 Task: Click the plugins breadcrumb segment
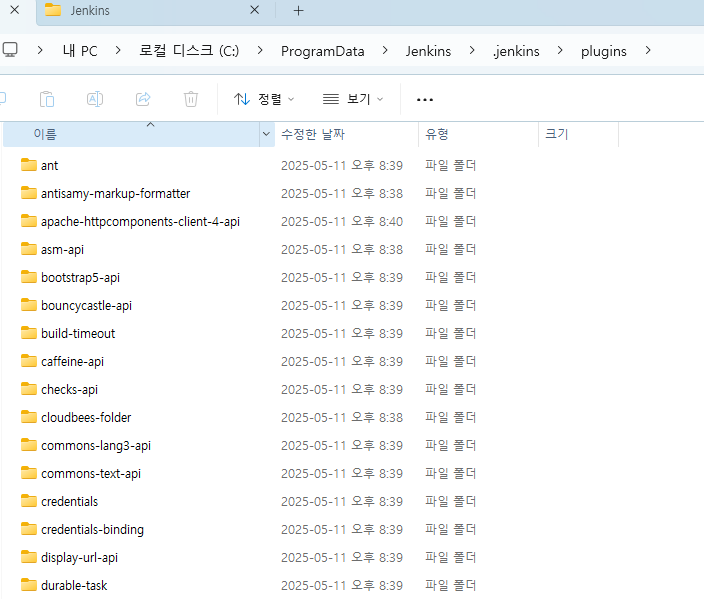(x=603, y=52)
